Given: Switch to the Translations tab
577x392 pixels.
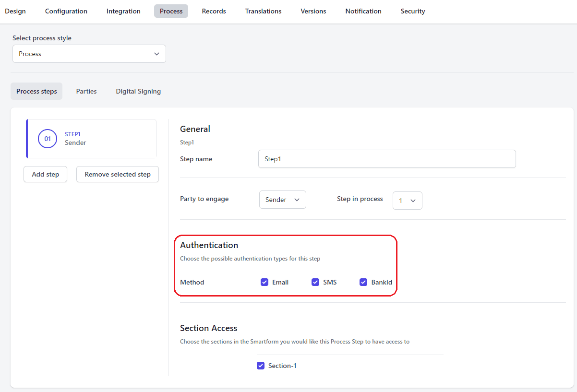Looking at the screenshot, I should click(x=263, y=11).
